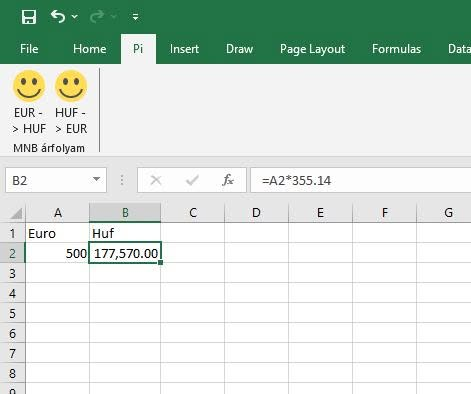Click the Insert Function fx icon

[228, 180]
